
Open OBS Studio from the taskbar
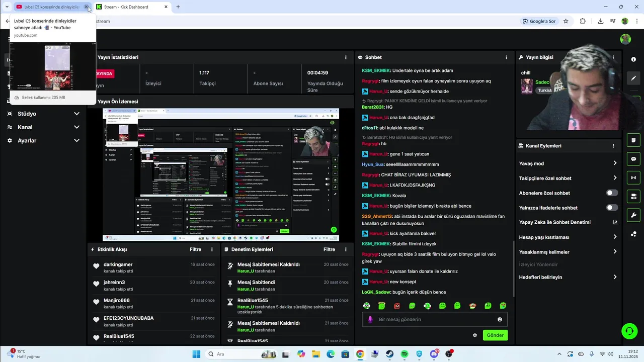click(x=449, y=354)
